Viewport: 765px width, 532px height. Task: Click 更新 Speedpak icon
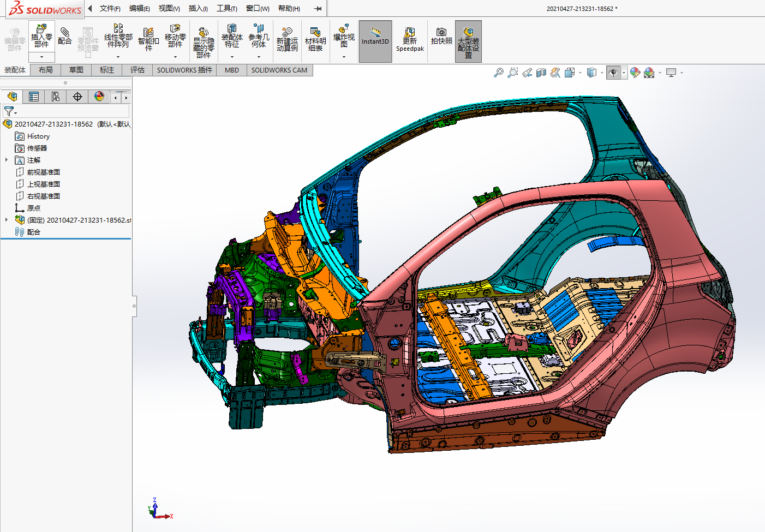click(x=410, y=39)
